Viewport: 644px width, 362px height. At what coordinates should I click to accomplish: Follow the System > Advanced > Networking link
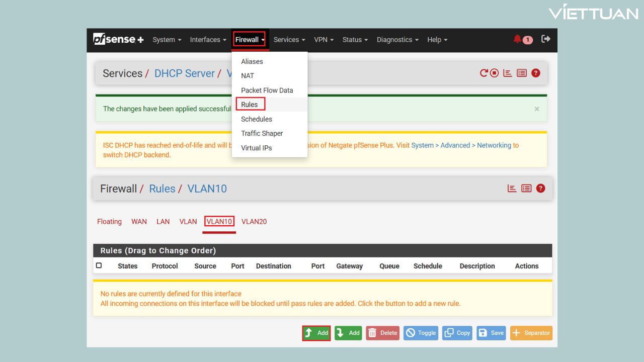click(461, 145)
